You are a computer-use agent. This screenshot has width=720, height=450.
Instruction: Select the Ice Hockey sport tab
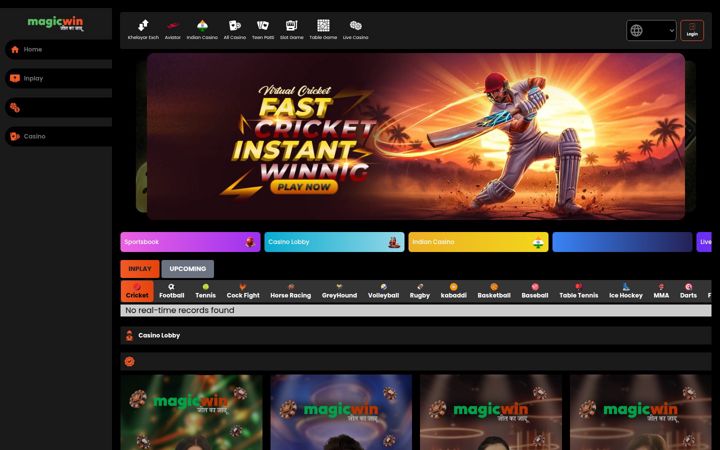coord(626,291)
